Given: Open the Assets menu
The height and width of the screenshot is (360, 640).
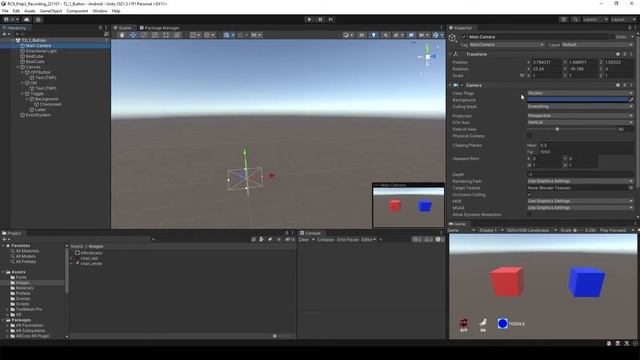Looking at the screenshot, I should click(30, 11).
